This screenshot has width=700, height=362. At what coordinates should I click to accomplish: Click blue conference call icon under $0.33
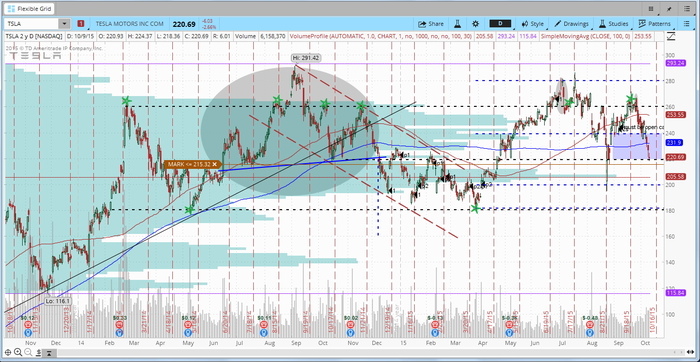tap(119, 333)
